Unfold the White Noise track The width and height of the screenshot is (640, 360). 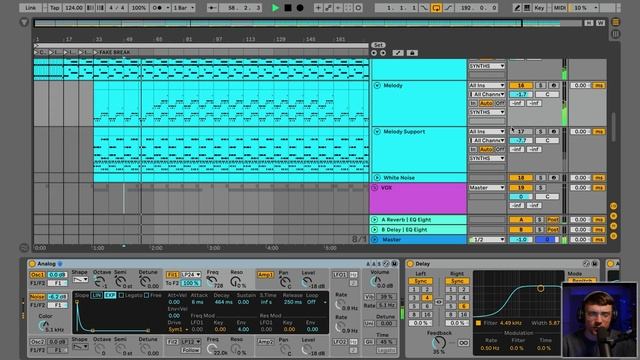pos(377,178)
